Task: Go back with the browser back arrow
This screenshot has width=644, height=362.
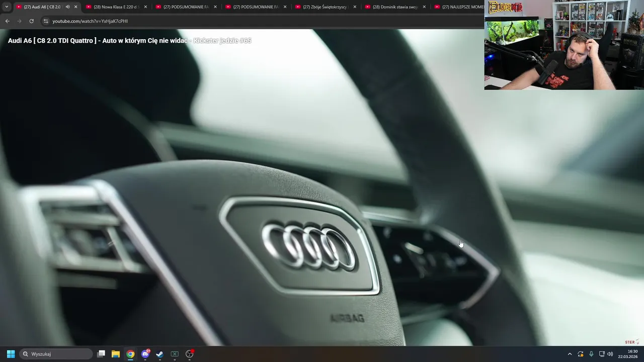Action: click(x=7, y=21)
